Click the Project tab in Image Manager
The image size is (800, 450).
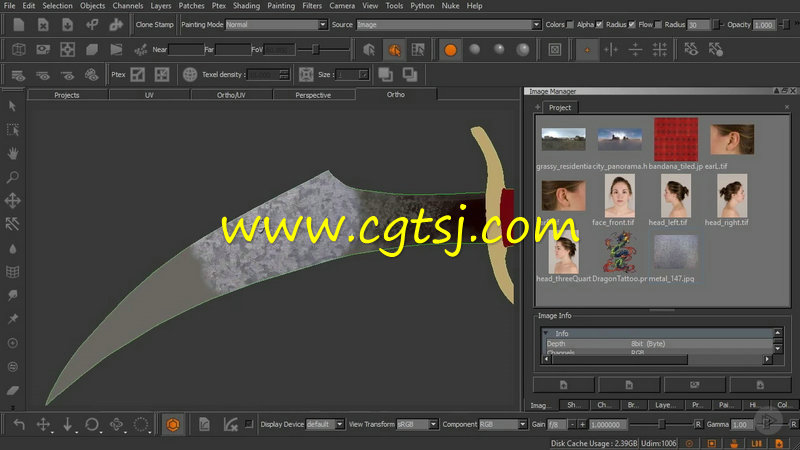[560, 108]
